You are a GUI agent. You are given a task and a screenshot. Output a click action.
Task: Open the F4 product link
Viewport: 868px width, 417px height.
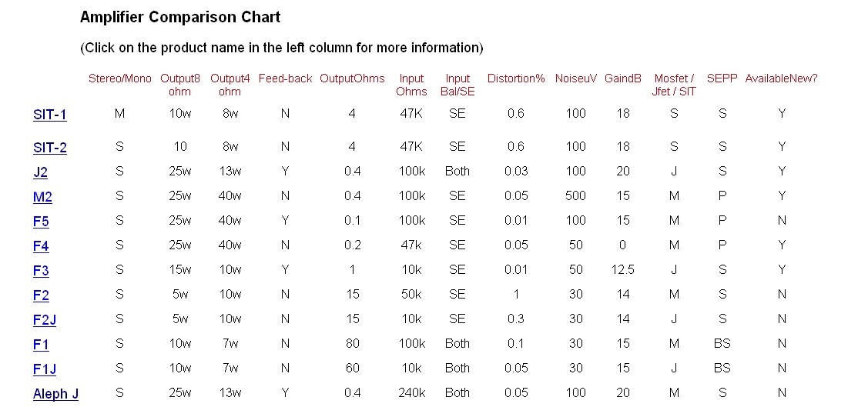tap(41, 246)
